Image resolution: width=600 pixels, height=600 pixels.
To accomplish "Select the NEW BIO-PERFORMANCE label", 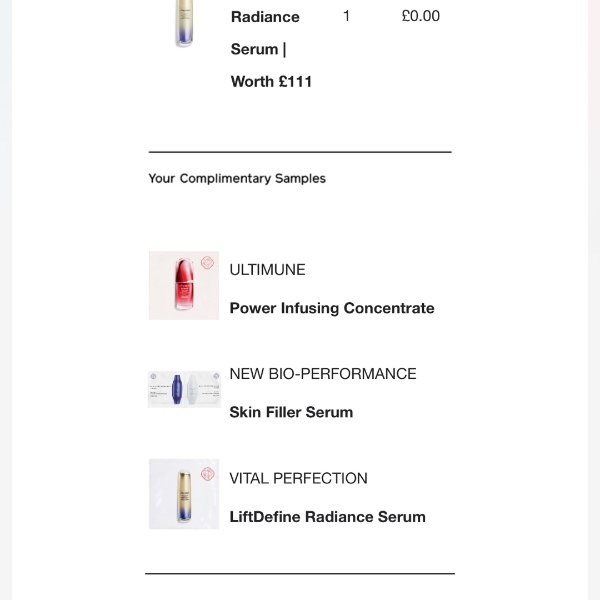I will click(323, 374).
